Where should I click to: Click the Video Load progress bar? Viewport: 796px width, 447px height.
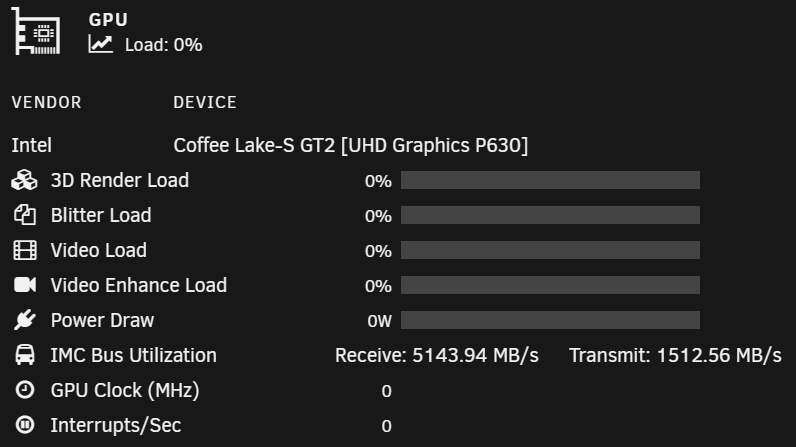pos(550,250)
